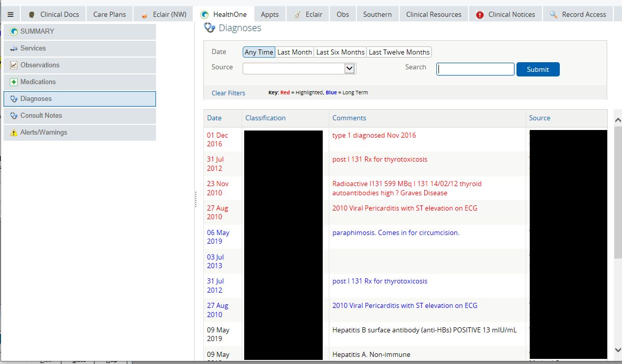Viewport: 622px width, 364px height.
Task: Select the Any Time date filter
Action: pyautogui.click(x=259, y=52)
